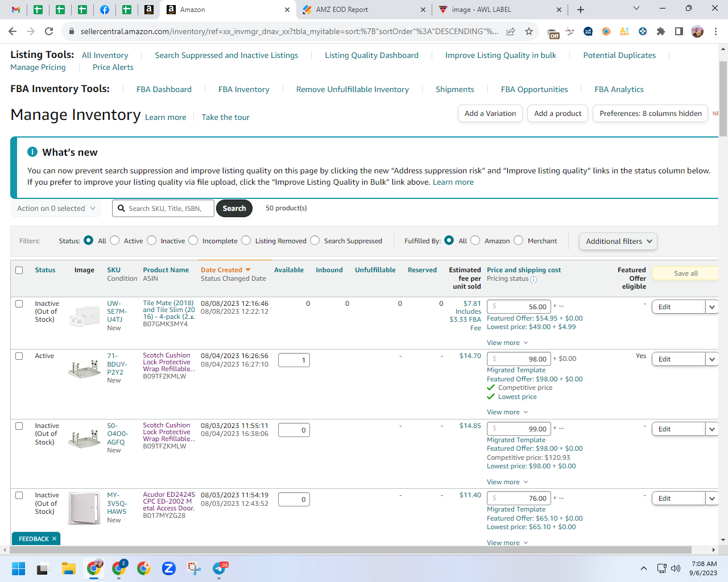Open the FBA Inventory tool link
Image resolution: width=728 pixels, height=582 pixels.
coord(244,89)
